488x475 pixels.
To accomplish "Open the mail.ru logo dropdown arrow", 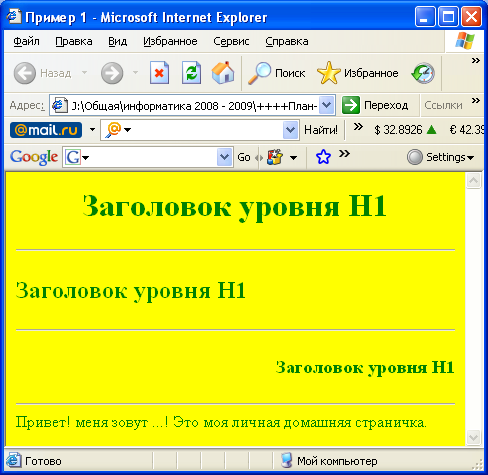I will pyautogui.click(x=92, y=129).
